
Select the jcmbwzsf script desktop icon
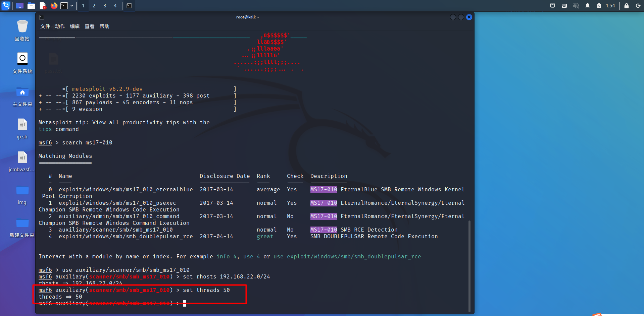(22, 162)
